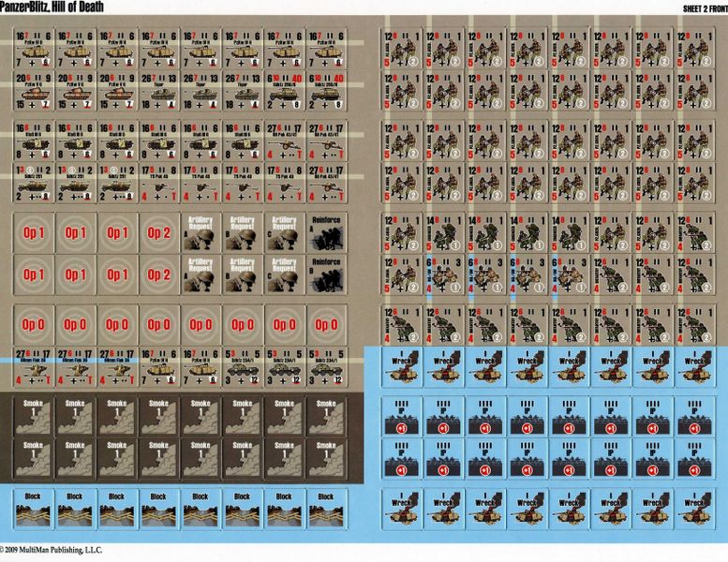Pick Artillery Request C in Reinforce A row
The width and height of the screenshot is (728, 562).
[x=284, y=233]
